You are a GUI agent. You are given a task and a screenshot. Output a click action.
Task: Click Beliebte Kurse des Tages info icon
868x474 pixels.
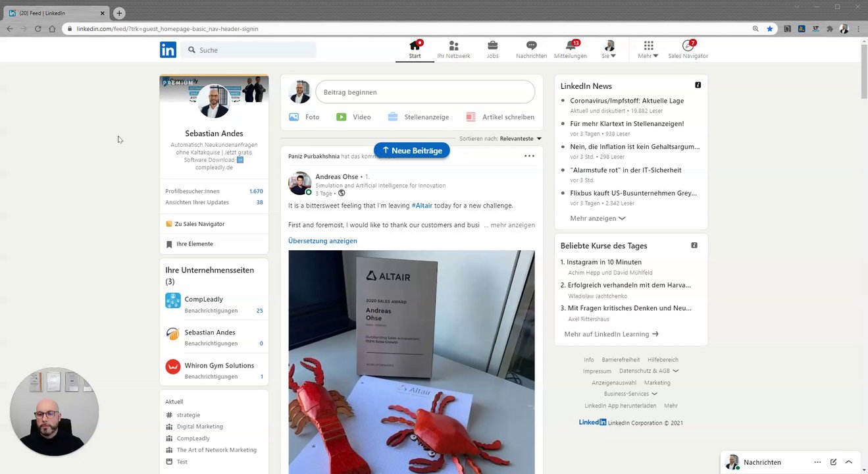694,245
